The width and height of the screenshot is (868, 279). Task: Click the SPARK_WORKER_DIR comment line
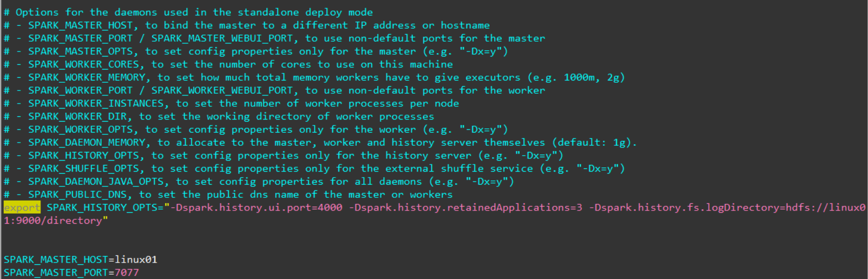coord(219,117)
